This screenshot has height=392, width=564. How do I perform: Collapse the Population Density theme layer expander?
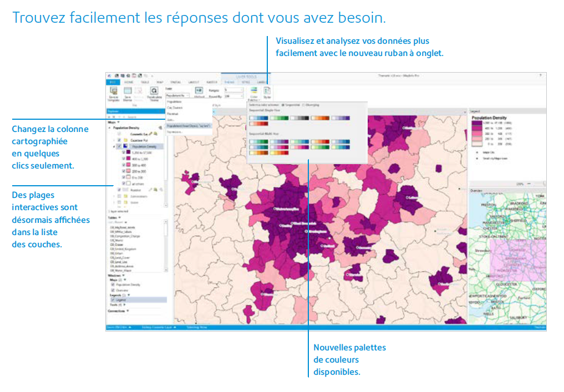(114, 147)
